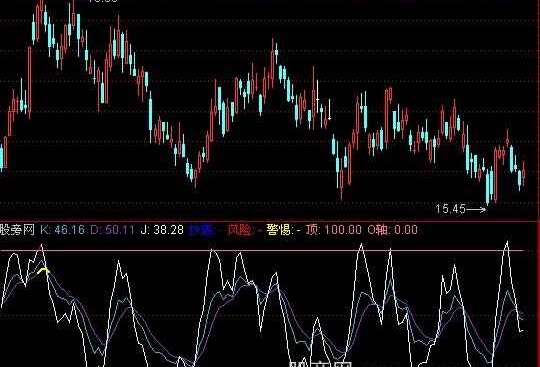
Task: Click the 15.45 low price annotation
Action: pos(450,209)
